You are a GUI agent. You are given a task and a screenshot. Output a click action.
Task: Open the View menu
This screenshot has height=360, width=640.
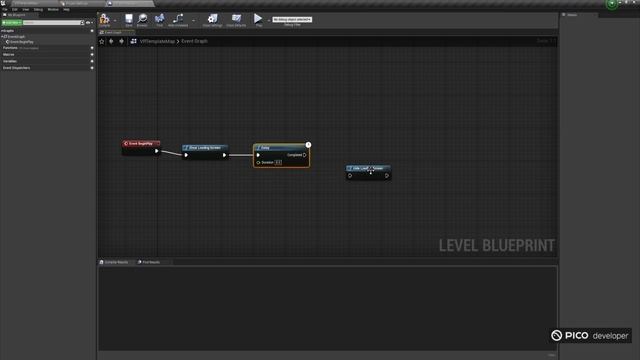[25, 9]
